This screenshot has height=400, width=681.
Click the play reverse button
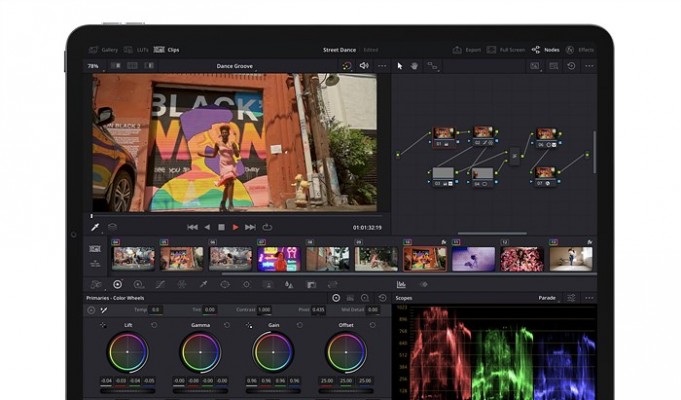coord(207,227)
